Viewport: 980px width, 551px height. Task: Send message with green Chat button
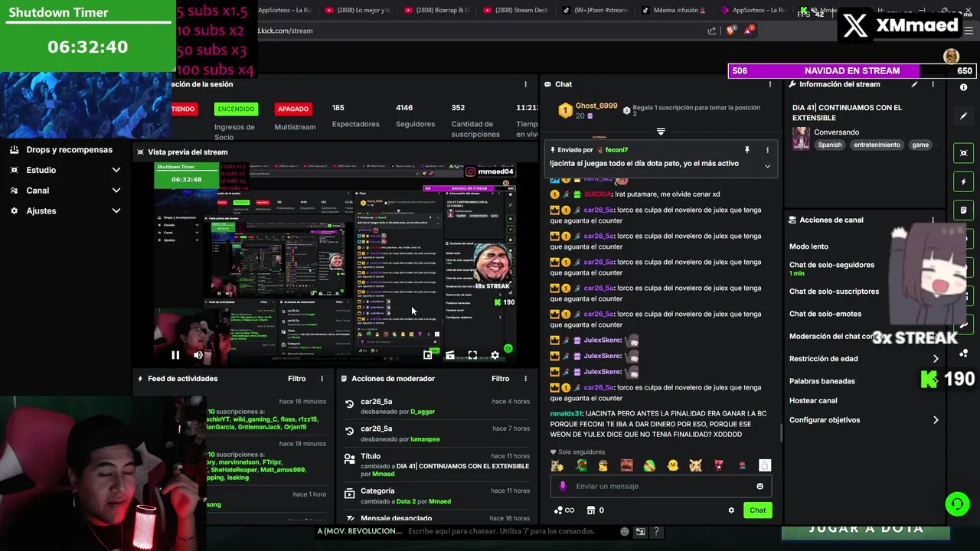pyautogui.click(x=757, y=510)
